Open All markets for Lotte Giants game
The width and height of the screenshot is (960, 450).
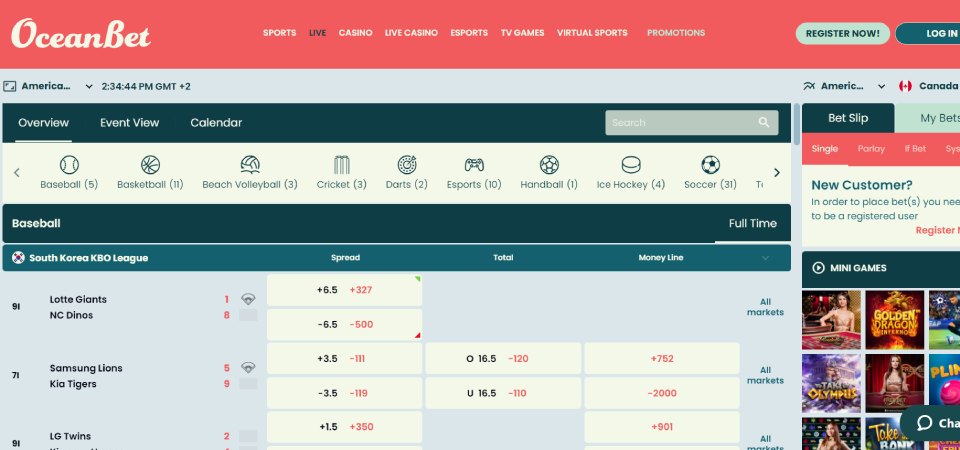coord(765,306)
